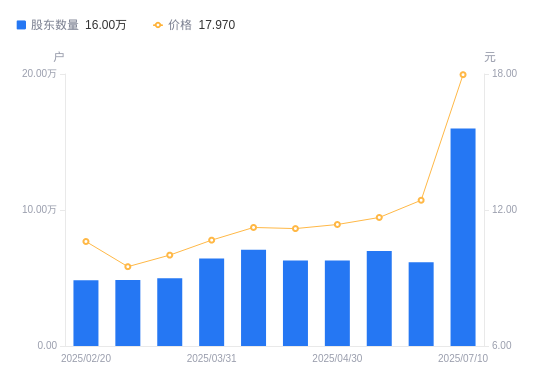Click the highest price point near 18.00
The width and height of the screenshot is (550, 381).
point(463,75)
